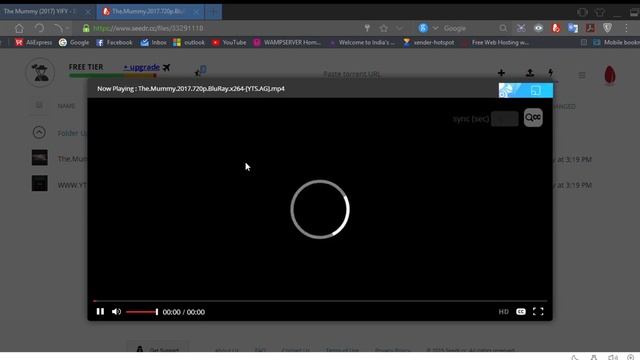Click the PDF extension icon

(590, 28)
